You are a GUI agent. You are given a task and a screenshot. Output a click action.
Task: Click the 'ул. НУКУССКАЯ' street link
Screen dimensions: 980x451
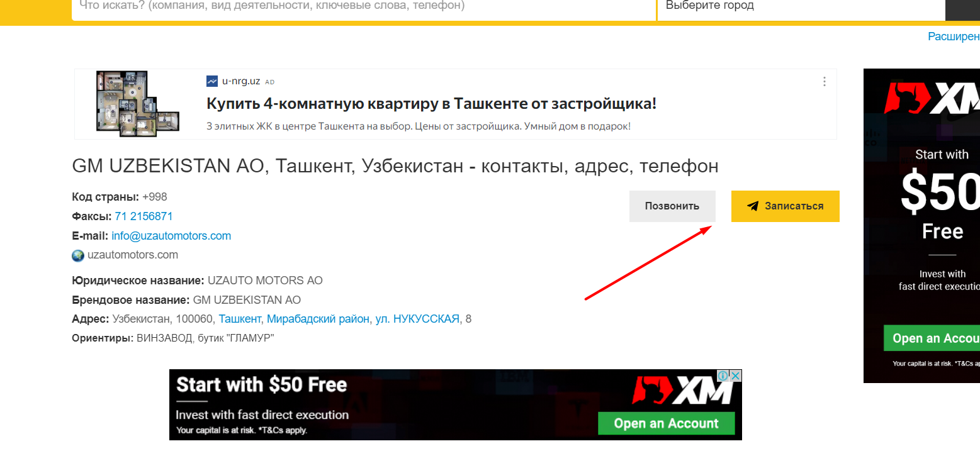point(418,319)
